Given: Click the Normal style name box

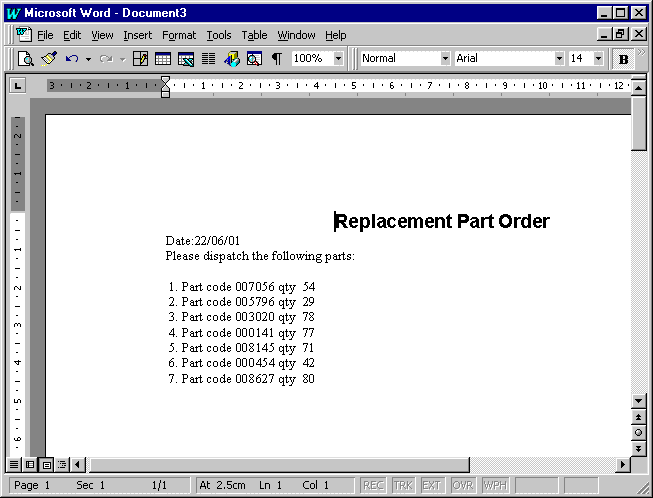Looking at the screenshot, I should point(401,58).
